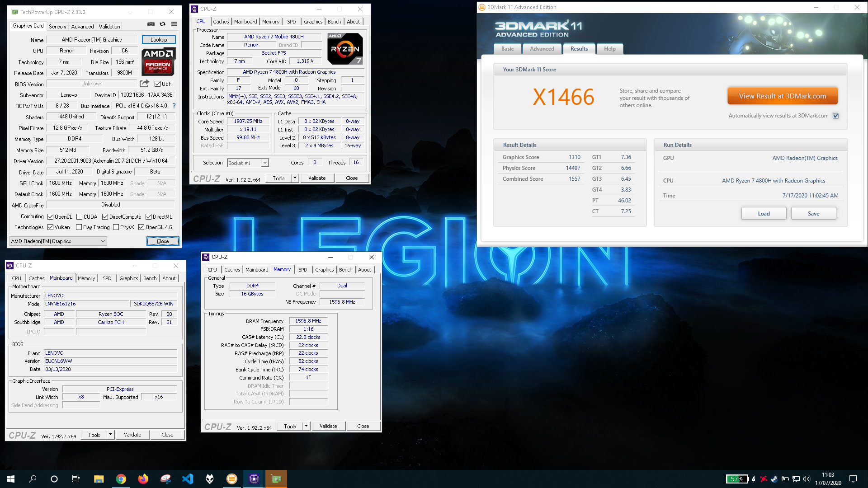Click GPU-Z refresh icon

point(163,24)
